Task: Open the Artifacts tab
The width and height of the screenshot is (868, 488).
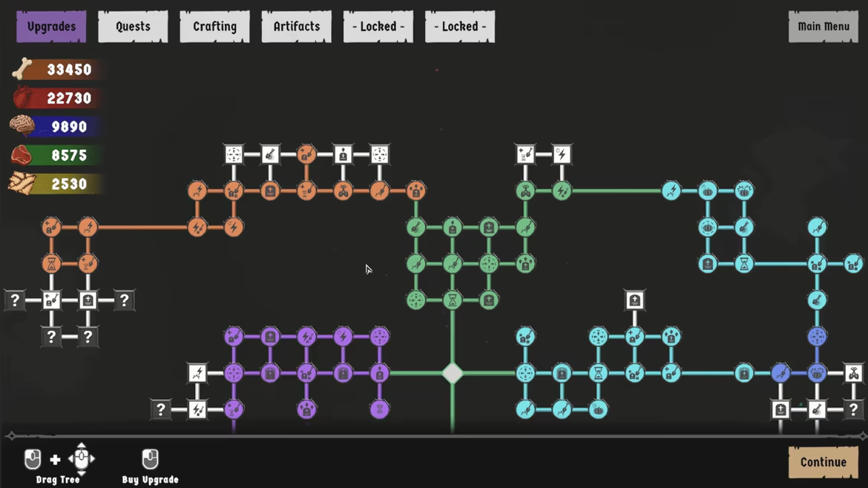Action: tap(297, 27)
